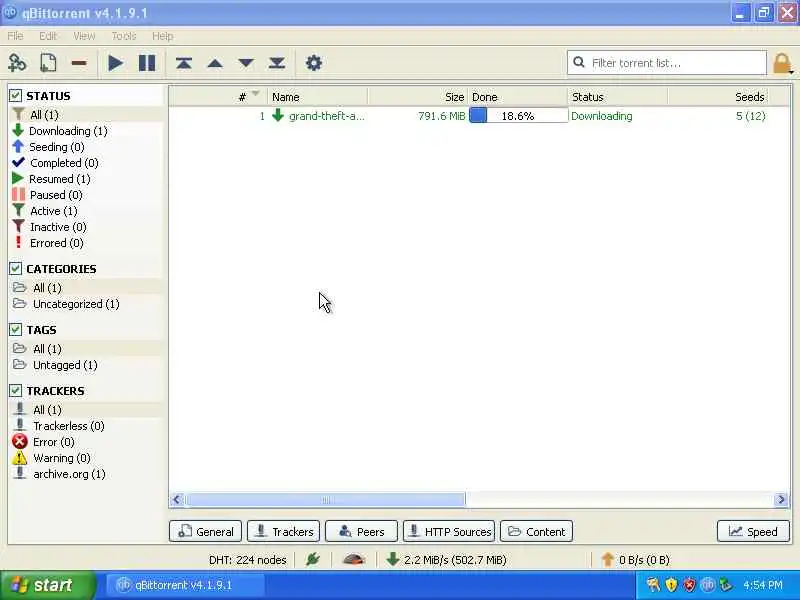Select the archive.org (1) tracker
This screenshot has width=800, height=600.
click(x=69, y=474)
